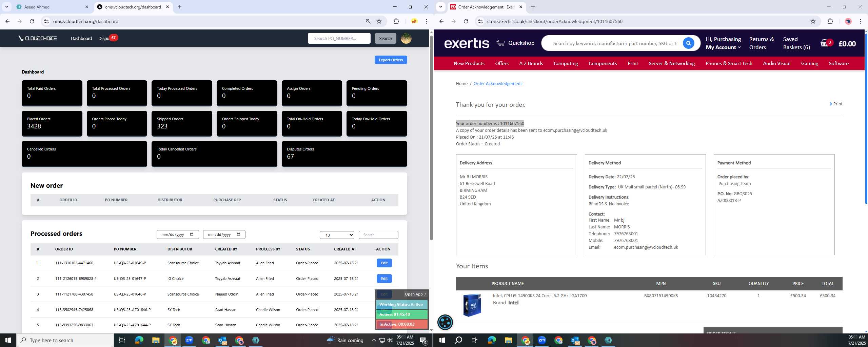Follow the Home breadcrumb link on Exertis
The image size is (868, 347).
[x=461, y=84]
